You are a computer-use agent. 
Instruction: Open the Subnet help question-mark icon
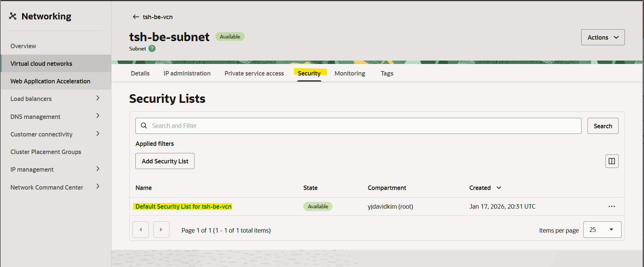152,49
